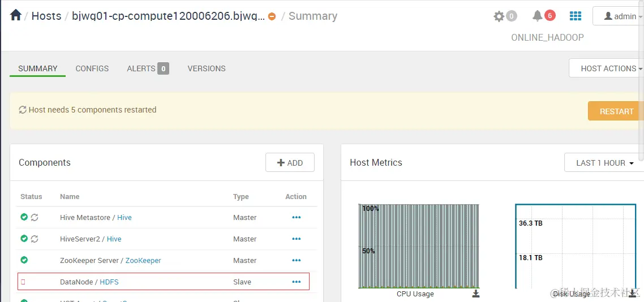This screenshot has height=302, width=644.
Task: Click the ONLINE_HADOOP cluster name
Action: [x=547, y=37]
